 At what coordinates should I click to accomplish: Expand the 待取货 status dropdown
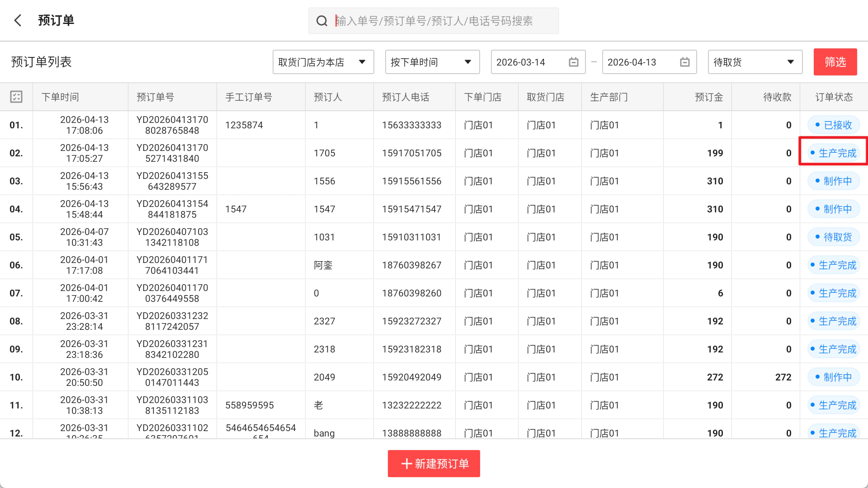click(x=755, y=62)
